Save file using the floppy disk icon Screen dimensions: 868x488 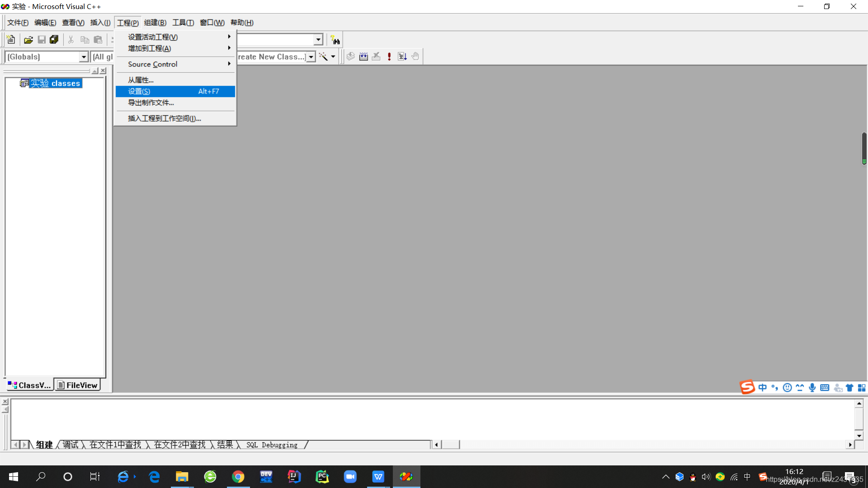[42, 40]
